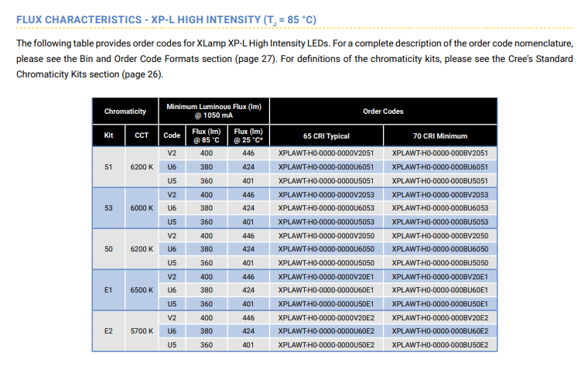Image resolution: width=588 pixels, height=373 pixels.
Task: Select order code XPLAWT-H0-0000-000BV2053
Action: pyautogui.click(x=440, y=195)
